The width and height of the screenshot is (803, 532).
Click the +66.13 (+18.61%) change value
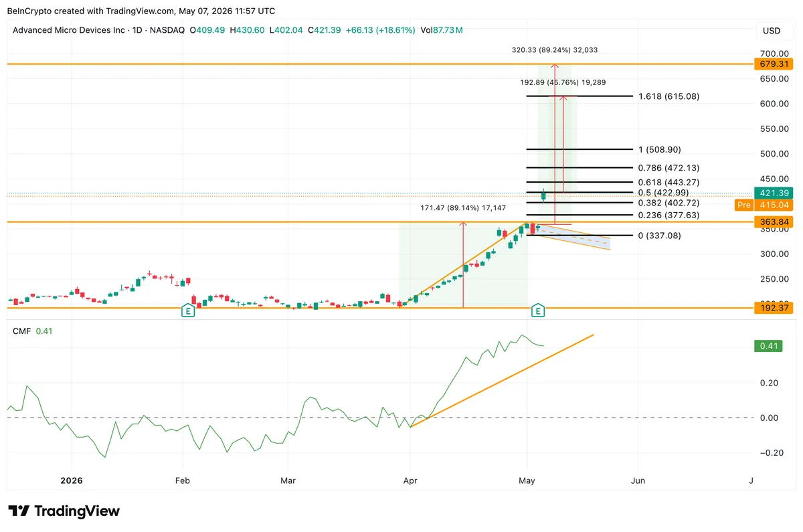[379, 30]
